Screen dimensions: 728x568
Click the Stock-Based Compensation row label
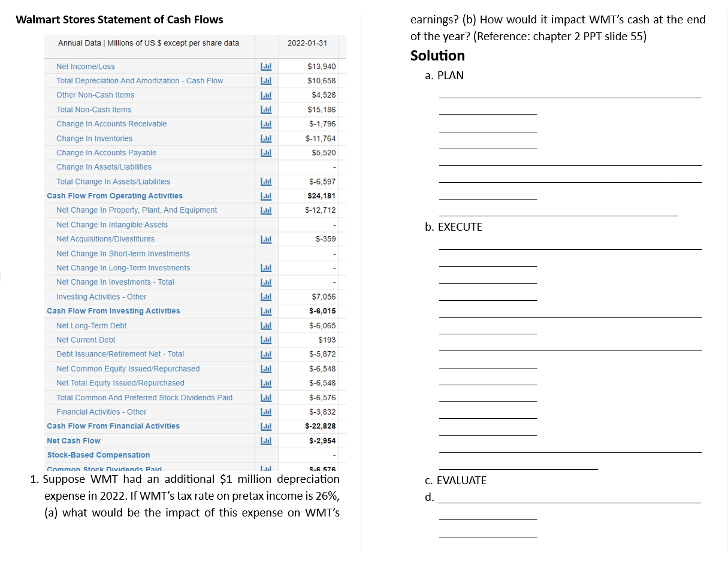[x=98, y=455]
